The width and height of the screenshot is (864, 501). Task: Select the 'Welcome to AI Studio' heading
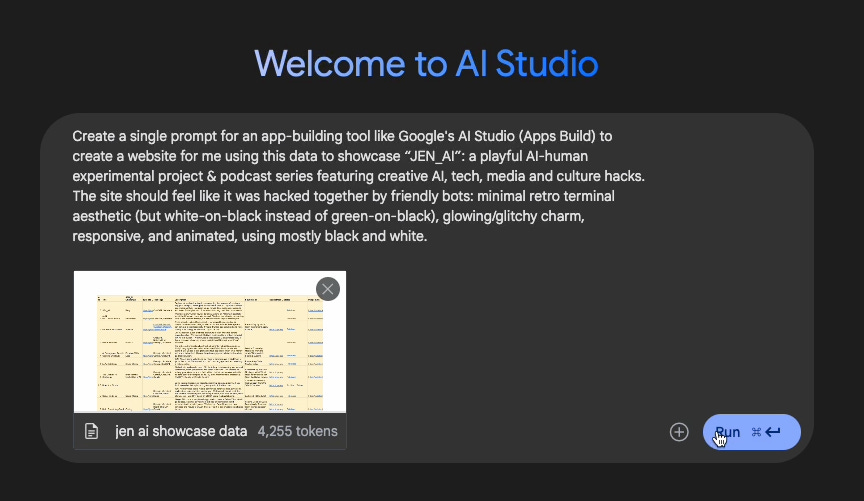tap(426, 64)
